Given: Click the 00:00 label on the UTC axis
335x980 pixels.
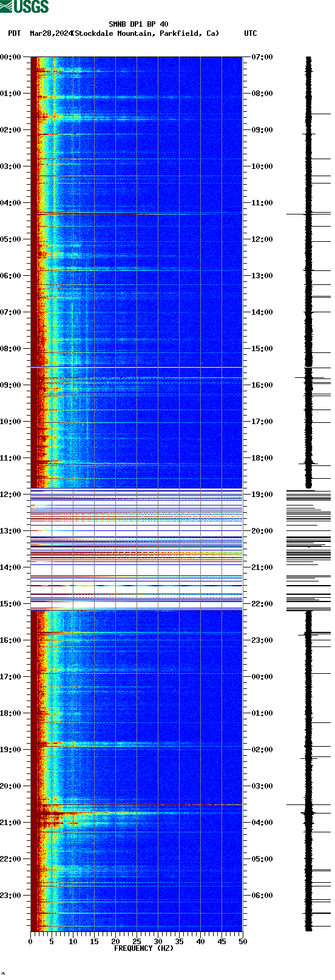Looking at the screenshot, I should coord(262,677).
